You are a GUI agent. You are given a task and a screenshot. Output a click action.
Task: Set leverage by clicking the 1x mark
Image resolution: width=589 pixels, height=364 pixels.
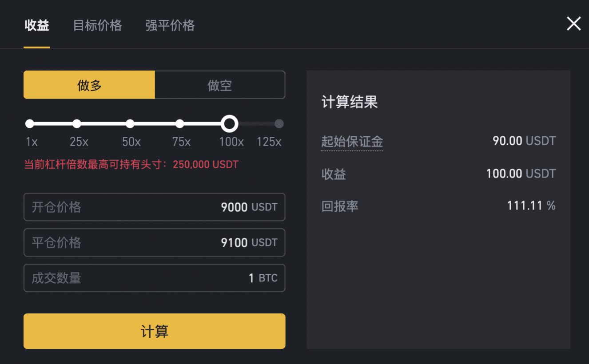(x=29, y=123)
